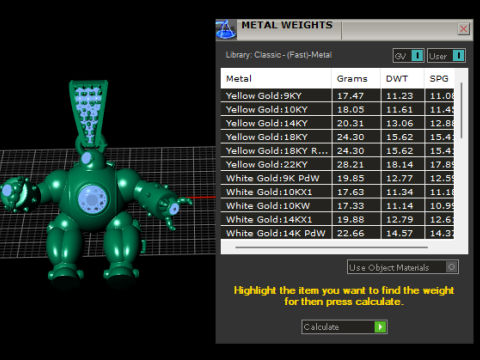Click the 18.14 DWT value
The width and height of the screenshot is (480, 360).
[x=399, y=165]
